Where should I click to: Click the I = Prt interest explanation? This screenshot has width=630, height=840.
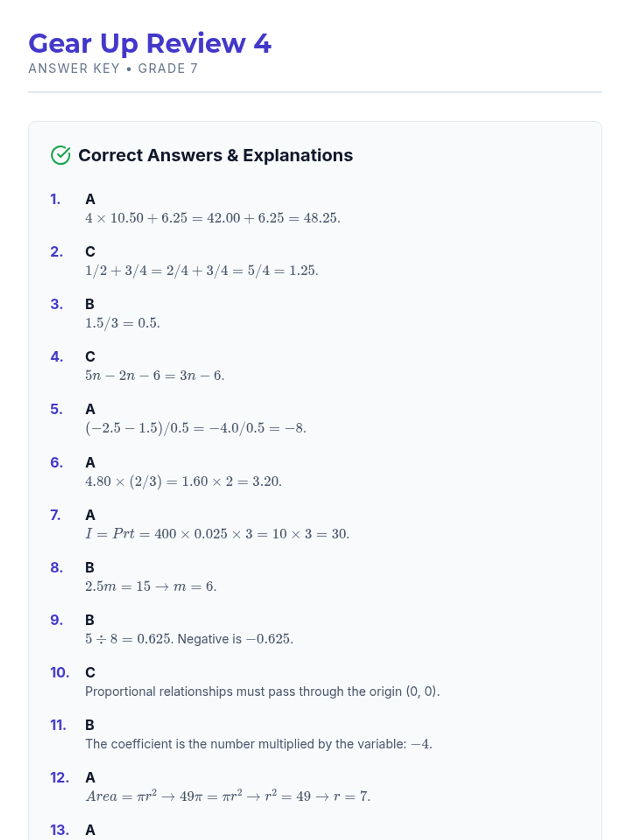(217, 534)
